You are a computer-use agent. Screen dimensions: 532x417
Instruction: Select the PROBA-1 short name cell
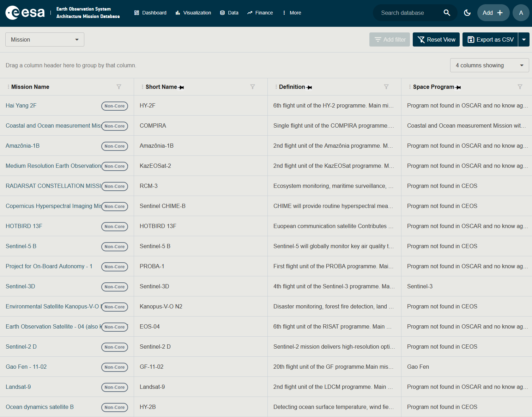coord(201,266)
